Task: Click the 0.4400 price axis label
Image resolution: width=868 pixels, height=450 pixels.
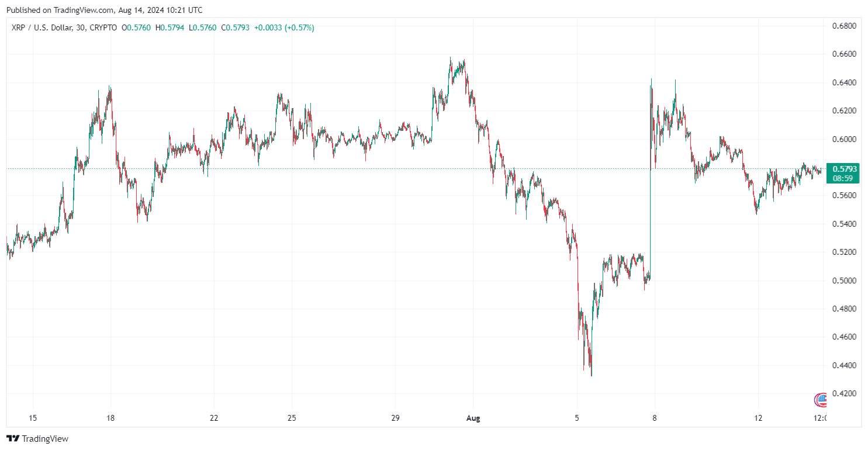Action: pos(845,366)
